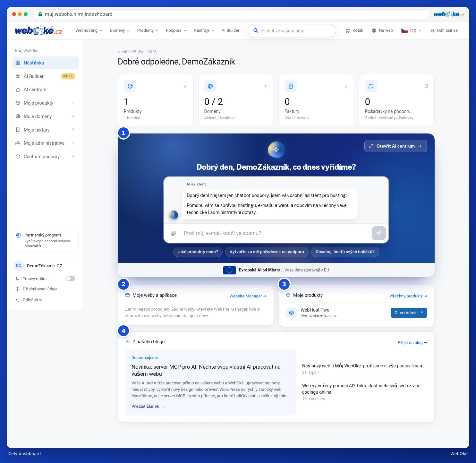Open the Podpora dropdown menu
476x463 pixels.
click(x=176, y=30)
